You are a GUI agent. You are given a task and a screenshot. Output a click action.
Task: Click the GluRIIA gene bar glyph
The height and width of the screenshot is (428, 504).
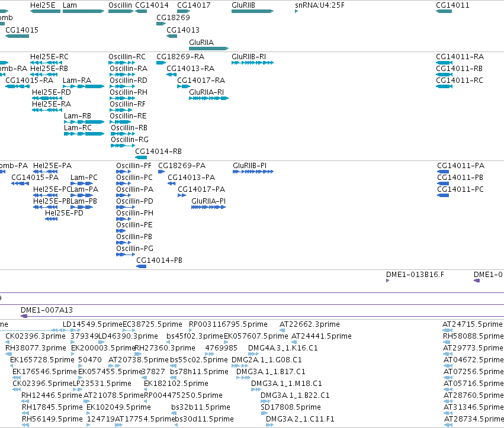208,49
